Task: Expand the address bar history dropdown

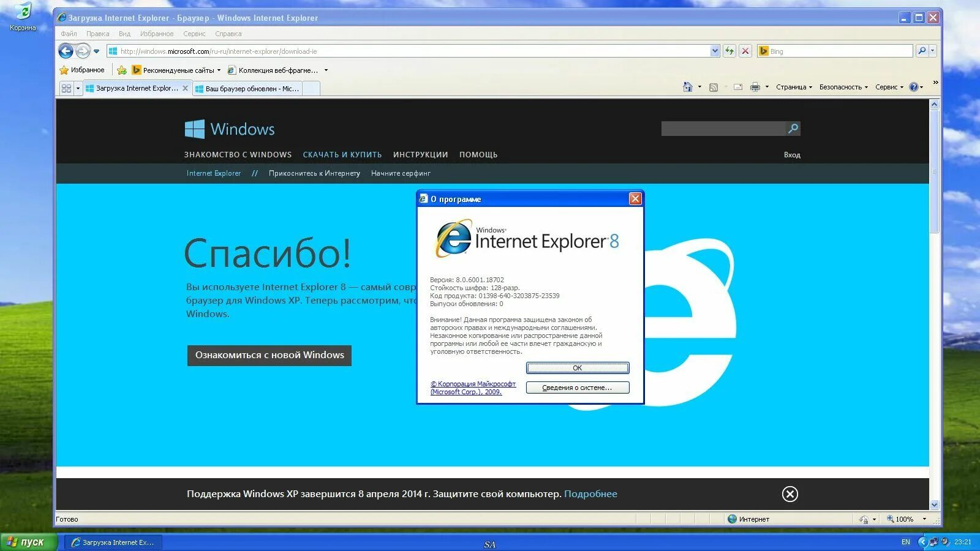Action: [715, 51]
